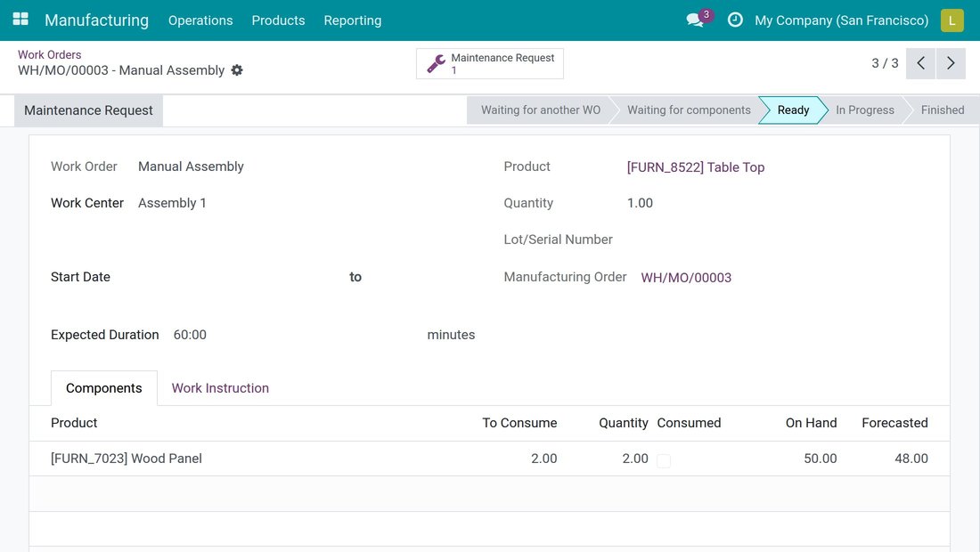Viewport: 980px width, 552px height.
Task: Open product link FURN_8522 Table Top
Action: (x=696, y=167)
